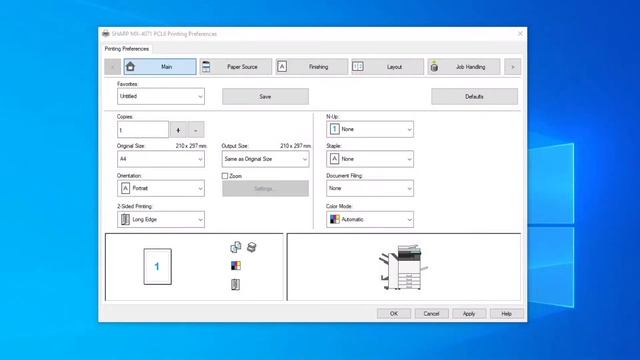
Task: Click the printer icon in title bar
Action: [x=106, y=33]
